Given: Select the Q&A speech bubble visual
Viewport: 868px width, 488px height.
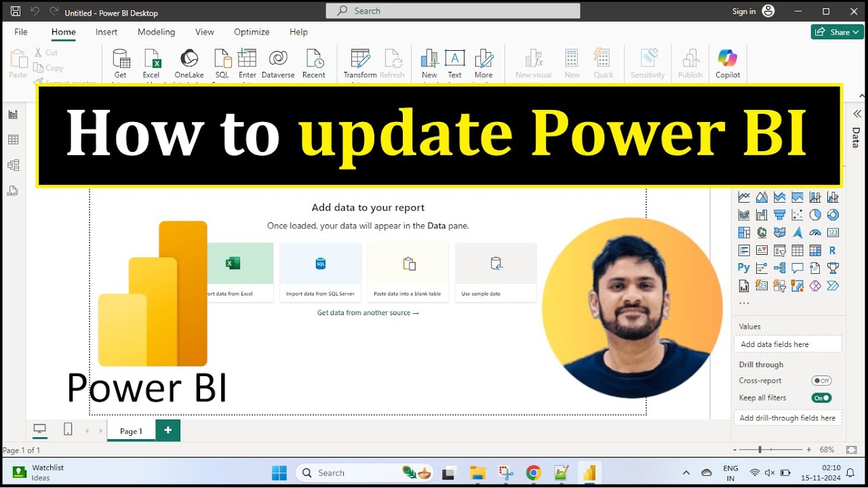Looking at the screenshot, I should [797, 268].
